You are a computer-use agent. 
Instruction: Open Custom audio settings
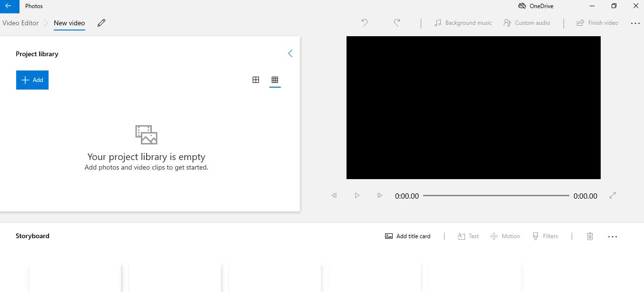(526, 22)
